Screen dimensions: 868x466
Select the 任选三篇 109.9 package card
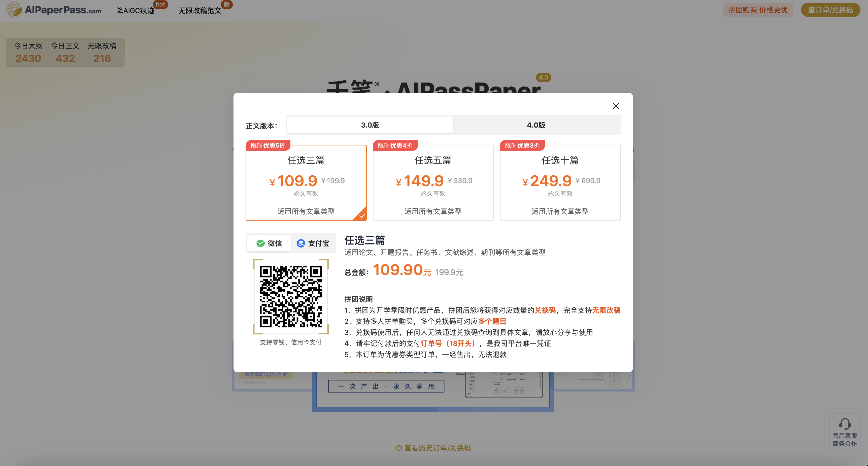[x=306, y=183]
